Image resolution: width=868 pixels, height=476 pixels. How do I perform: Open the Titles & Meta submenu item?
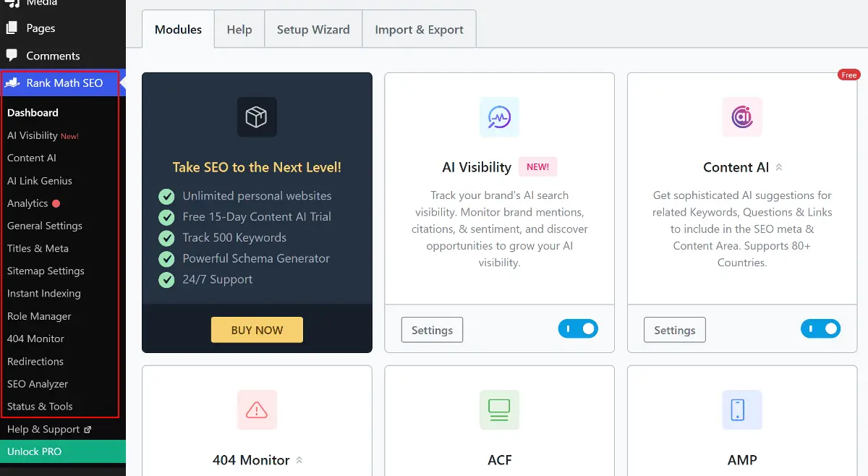38,248
